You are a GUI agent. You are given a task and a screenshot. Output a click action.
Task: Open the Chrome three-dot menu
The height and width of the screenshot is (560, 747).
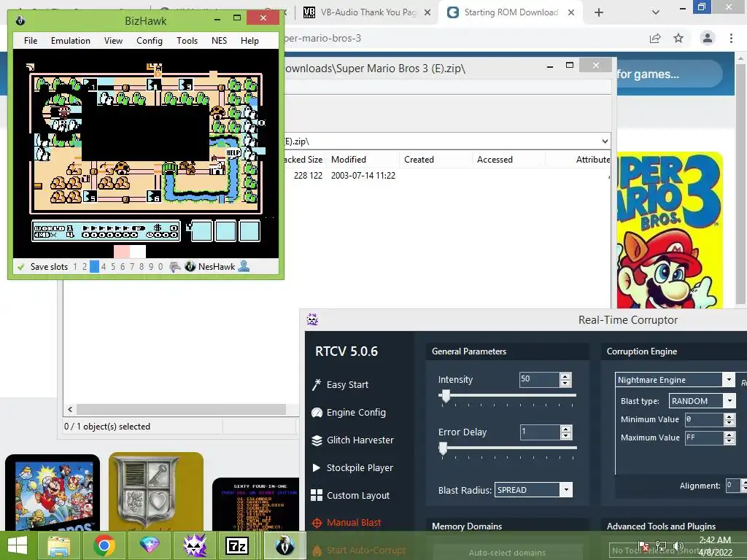[x=731, y=38]
